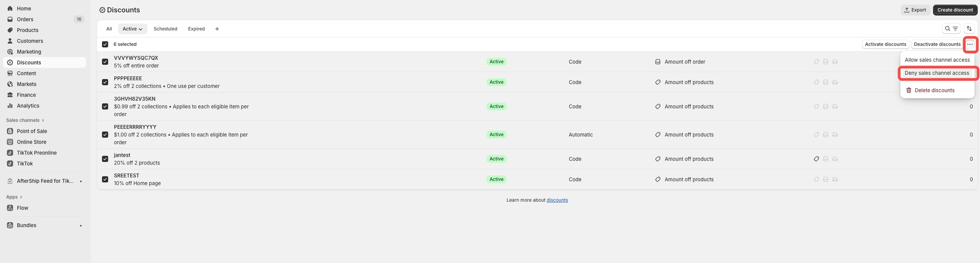Expand the Apps section chevron

click(x=21, y=197)
